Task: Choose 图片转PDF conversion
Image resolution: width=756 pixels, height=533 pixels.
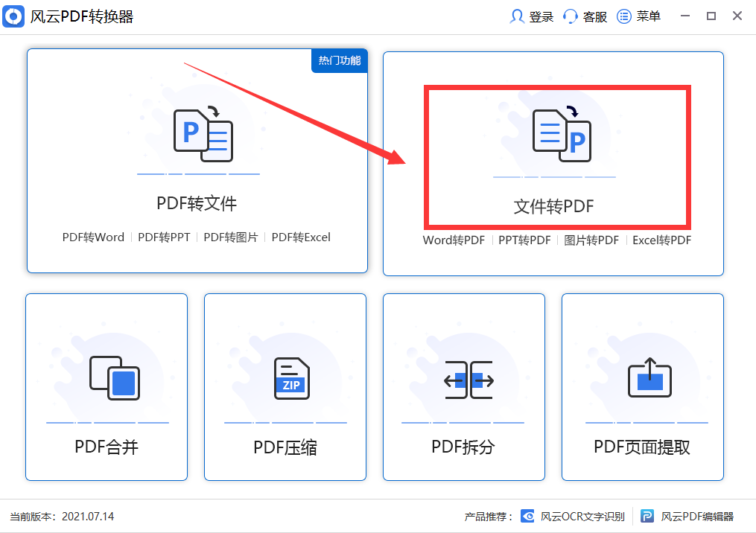Action: tap(591, 240)
